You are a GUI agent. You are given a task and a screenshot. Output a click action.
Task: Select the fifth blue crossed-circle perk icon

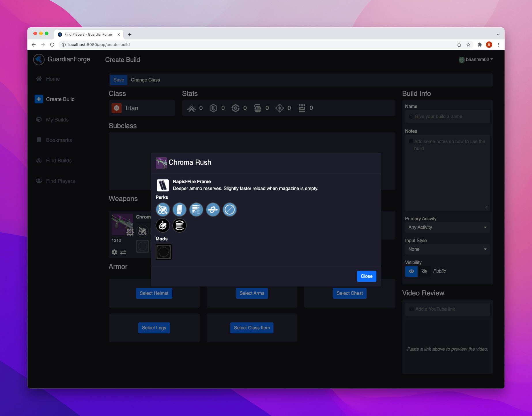point(230,210)
